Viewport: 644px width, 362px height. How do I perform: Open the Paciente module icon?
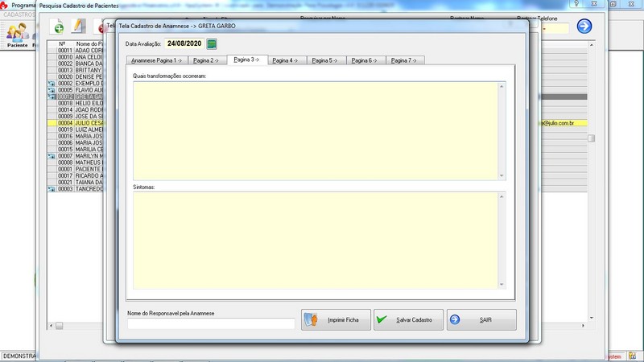point(18,33)
